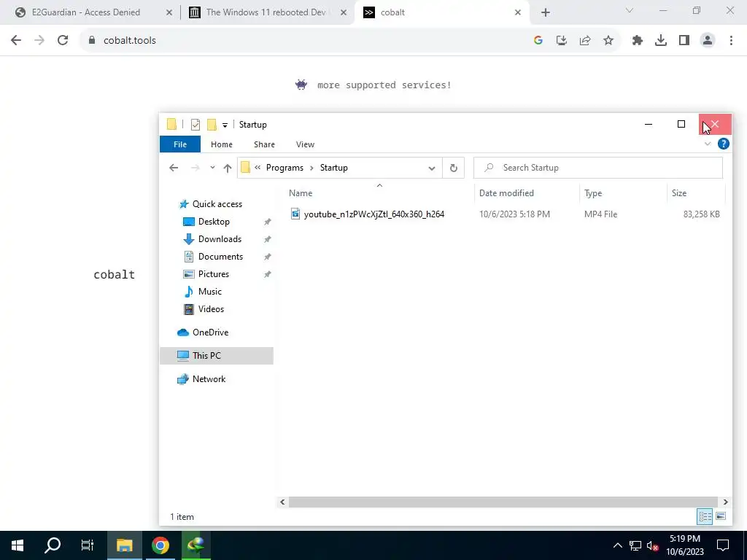The image size is (747, 560).
Task: Close the Windows 11 rebooted Dev tab
Action: [x=344, y=13]
